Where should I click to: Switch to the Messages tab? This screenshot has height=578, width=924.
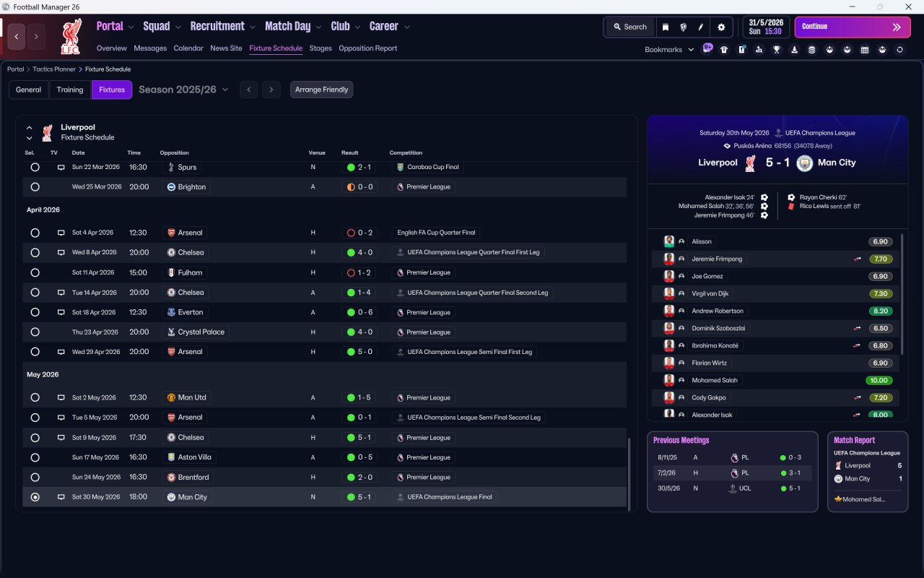[x=150, y=48]
